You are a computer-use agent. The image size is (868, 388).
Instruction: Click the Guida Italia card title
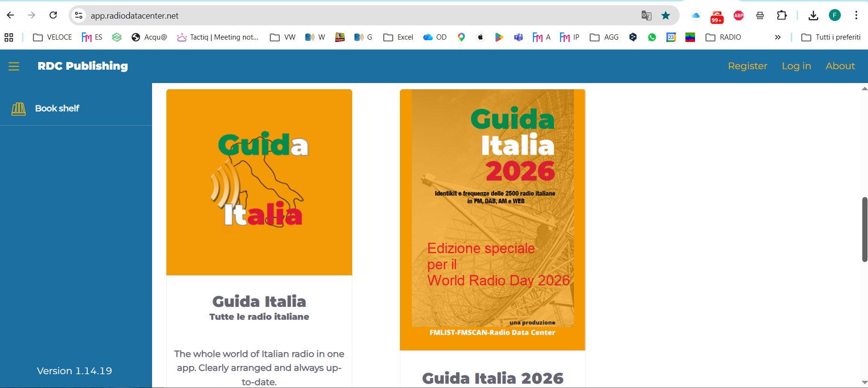click(259, 302)
